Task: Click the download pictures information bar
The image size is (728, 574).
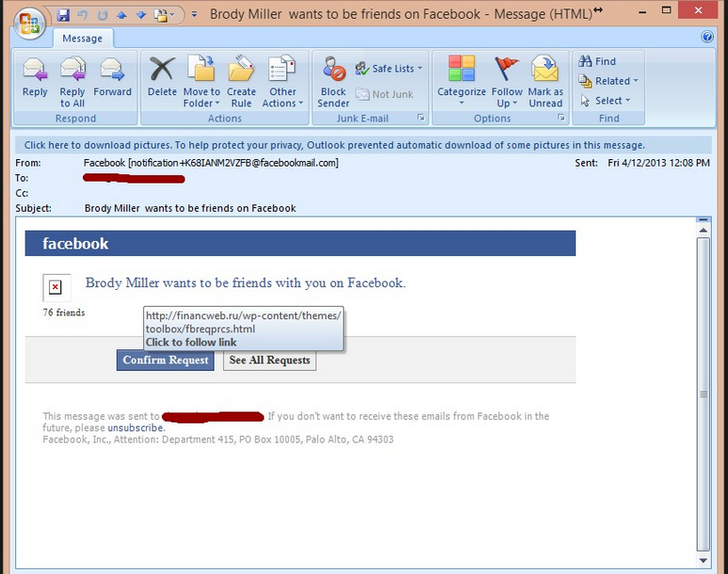Action: coord(335,145)
